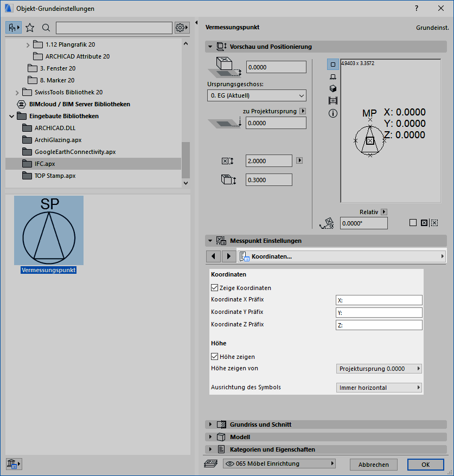Go to next settings page arrow
Image resolution: width=454 pixels, height=476 pixels.
tap(228, 256)
